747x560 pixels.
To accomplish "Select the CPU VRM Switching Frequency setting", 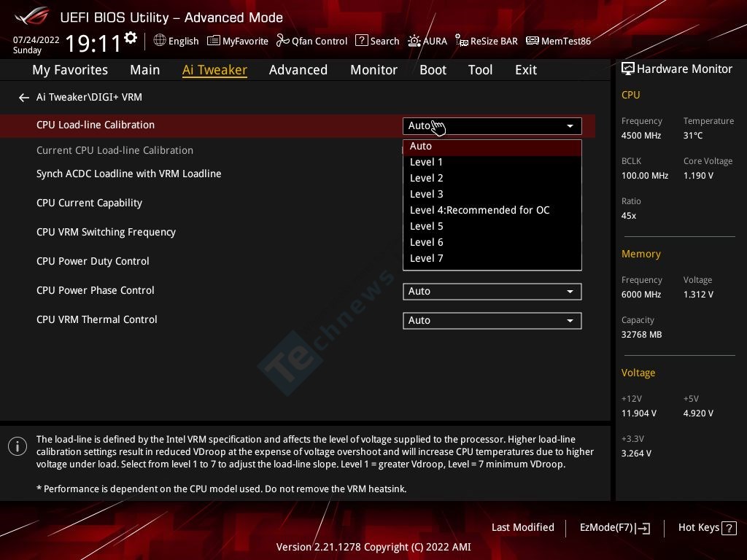I will 106,233.
